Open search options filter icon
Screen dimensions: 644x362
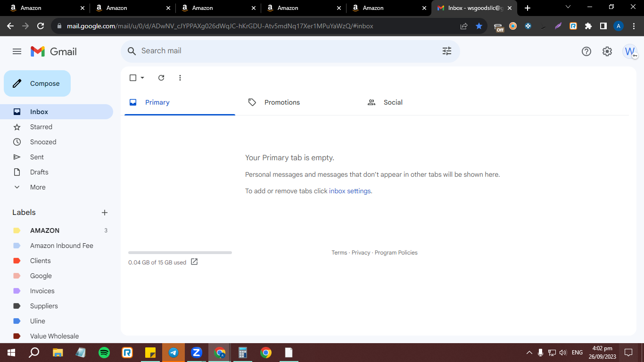pyautogui.click(x=447, y=51)
